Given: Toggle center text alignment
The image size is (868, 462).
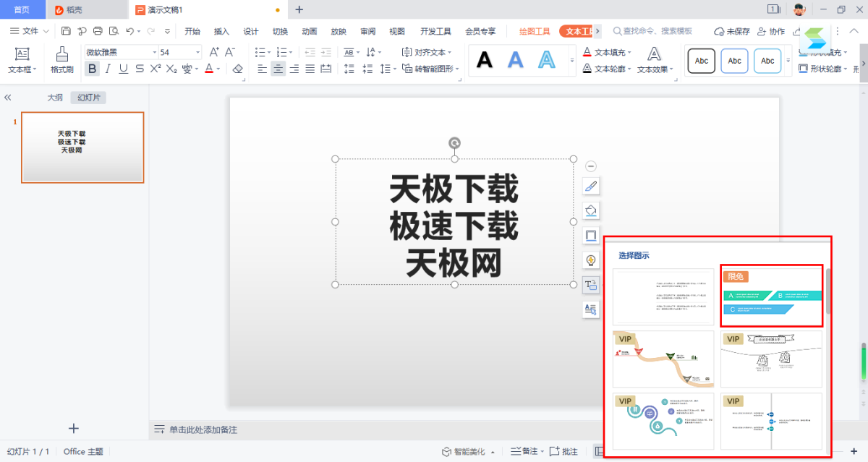Looking at the screenshot, I should pos(278,69).
